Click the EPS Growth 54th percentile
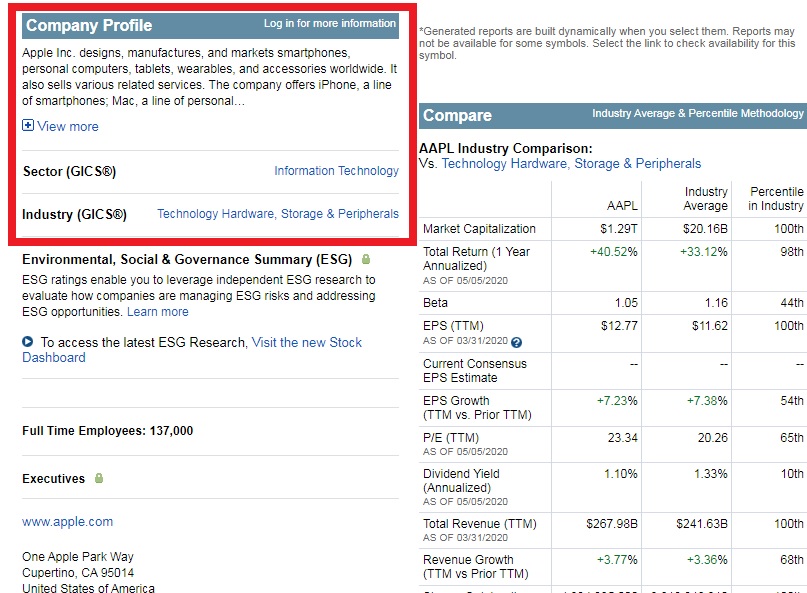The height and width of the screenshot is (593, 807). [x=792, y=400]
